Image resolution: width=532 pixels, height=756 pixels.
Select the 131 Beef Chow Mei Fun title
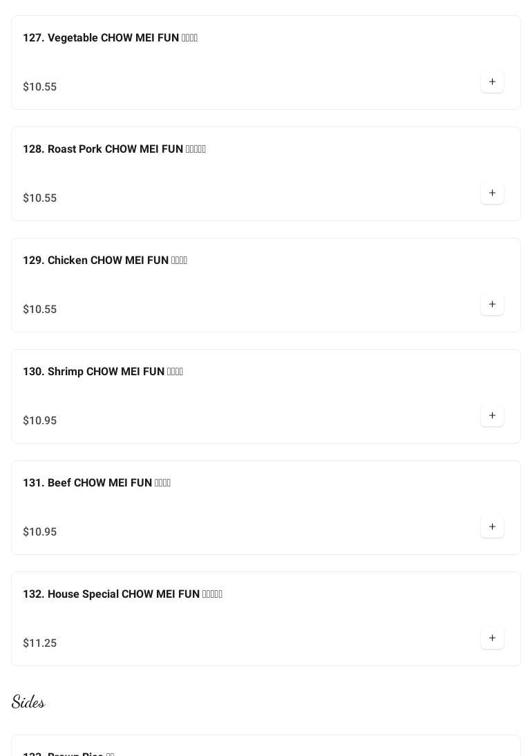97,483
